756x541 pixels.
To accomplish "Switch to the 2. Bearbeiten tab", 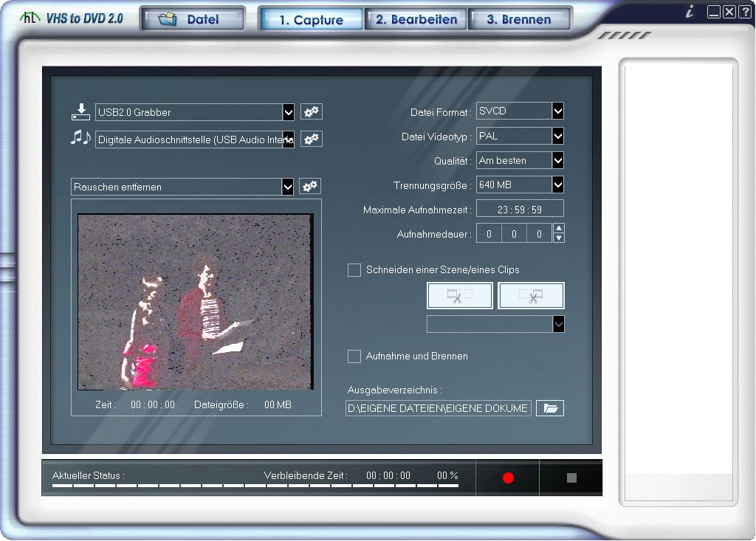I will tap(416, 20).
